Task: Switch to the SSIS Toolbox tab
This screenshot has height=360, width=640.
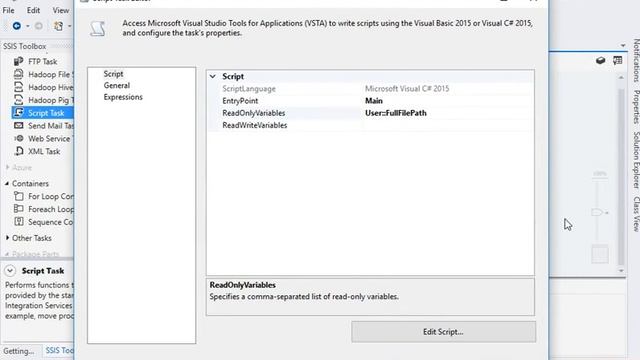Action: point(58,351)
